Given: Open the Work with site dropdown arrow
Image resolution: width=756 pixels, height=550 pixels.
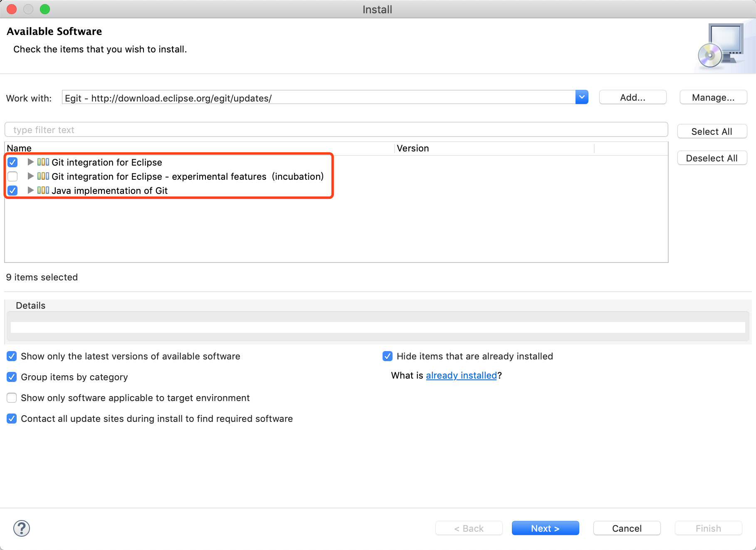Looking at the screenshot, I should [582, 97].
